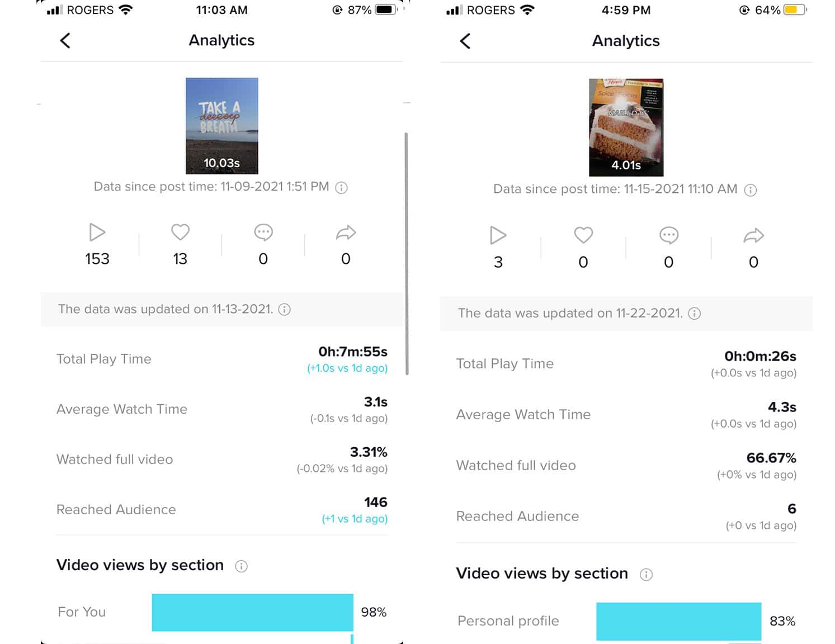835x644 pixels.
Task: Select the Personal profile views bar at 83%
Action: click(678, 621)
